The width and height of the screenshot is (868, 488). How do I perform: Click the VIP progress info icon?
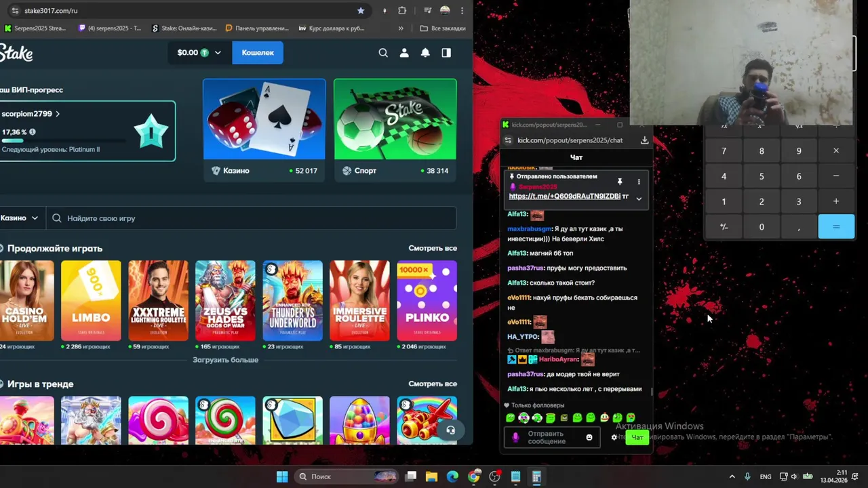coord(32,132)
